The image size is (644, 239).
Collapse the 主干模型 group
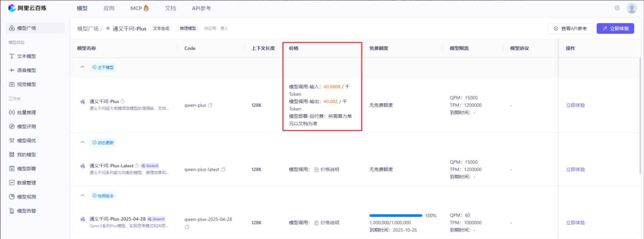[82, 67]
